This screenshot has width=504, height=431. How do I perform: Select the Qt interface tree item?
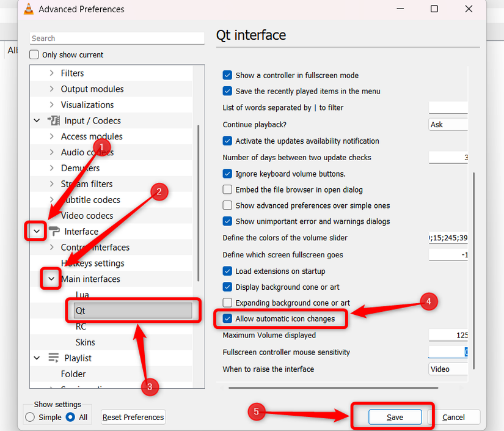coord(80,311)
